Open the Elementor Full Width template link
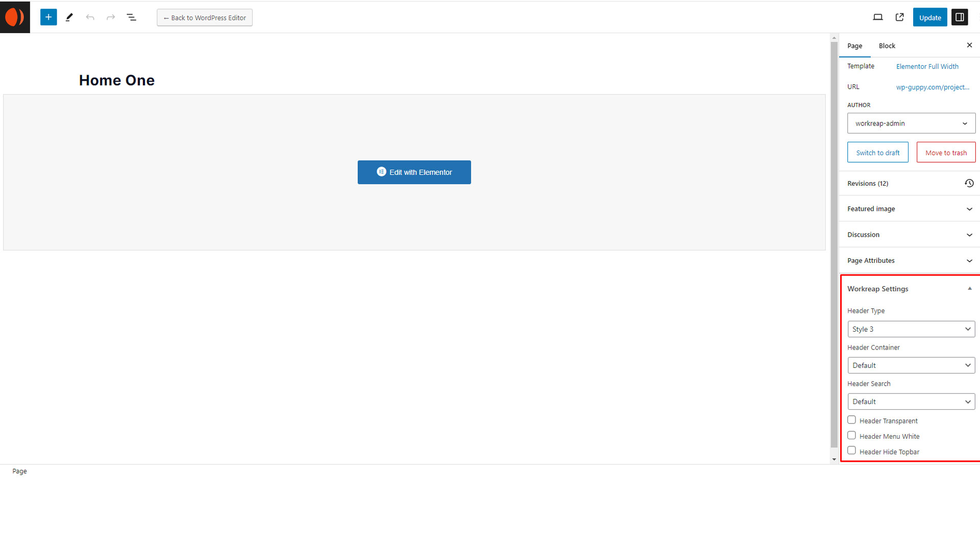Screen dimensions: 980x551 [927, 66]
